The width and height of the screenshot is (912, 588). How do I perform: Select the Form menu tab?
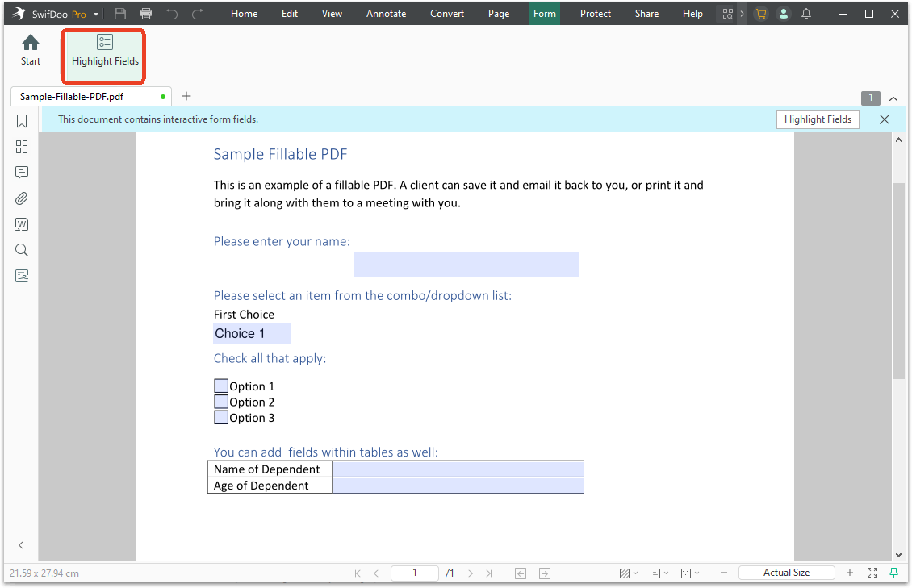coord(545,14)
